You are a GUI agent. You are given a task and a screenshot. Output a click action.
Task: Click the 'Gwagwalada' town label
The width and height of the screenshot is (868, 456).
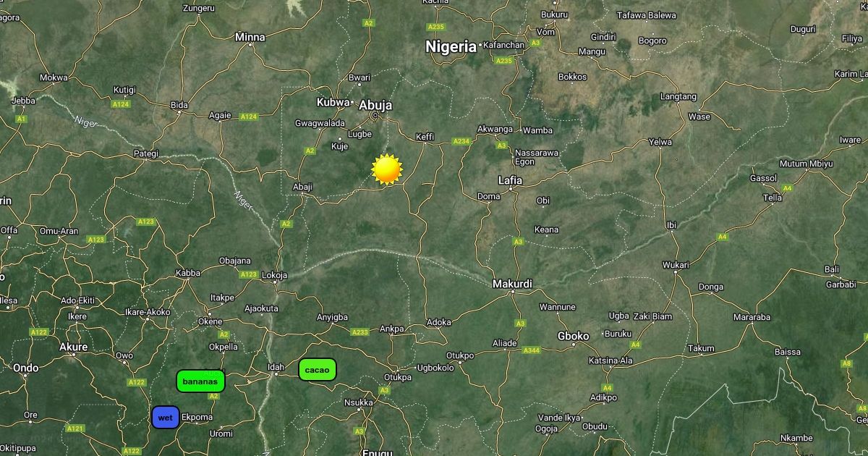320,123
